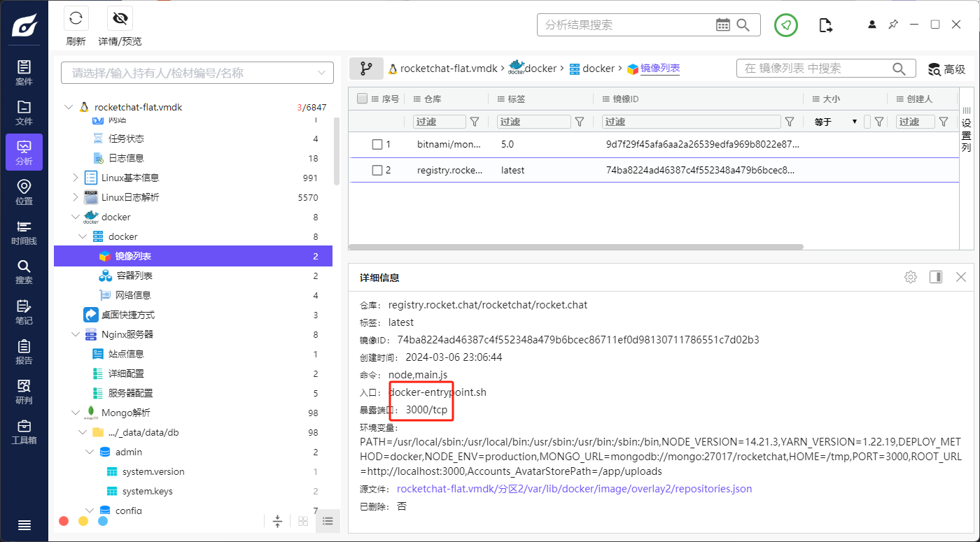Switch to the 报告 section in sidebar

(x=24, y=352)
